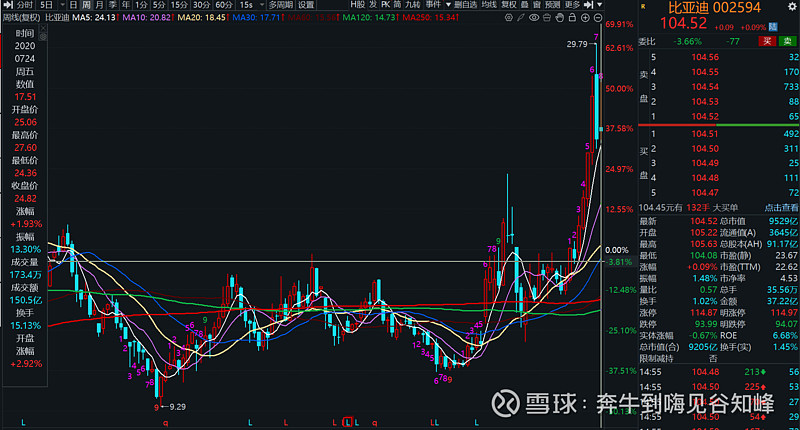Select the hand pan tool icon
This screenshot has height=430, width=800.
tap(560, 17)
